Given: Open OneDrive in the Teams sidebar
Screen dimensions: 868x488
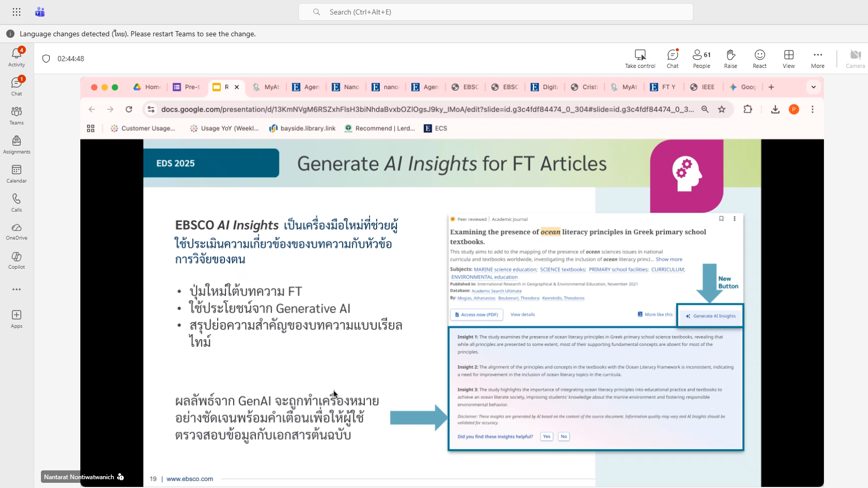Looking at the screenshot, I should tap(17, 231).
